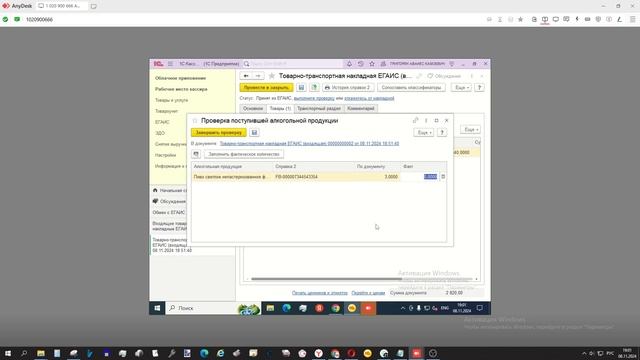This screenshot has height=360, width=640.
Task: Click the "откажитесь от накладной" status link
Action: [369, 98]
